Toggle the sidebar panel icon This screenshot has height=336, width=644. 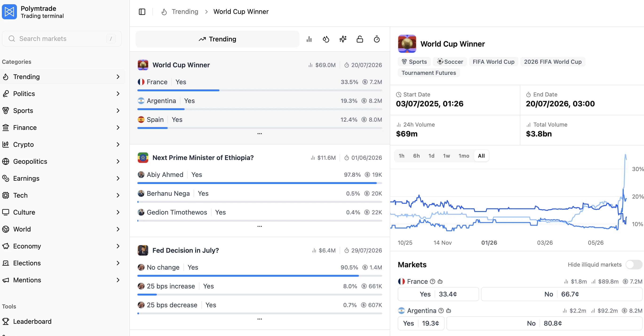(x=142, y=12)
